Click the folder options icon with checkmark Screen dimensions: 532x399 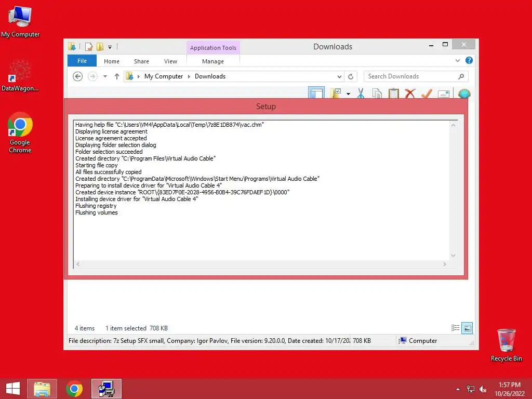coord(336,94)
